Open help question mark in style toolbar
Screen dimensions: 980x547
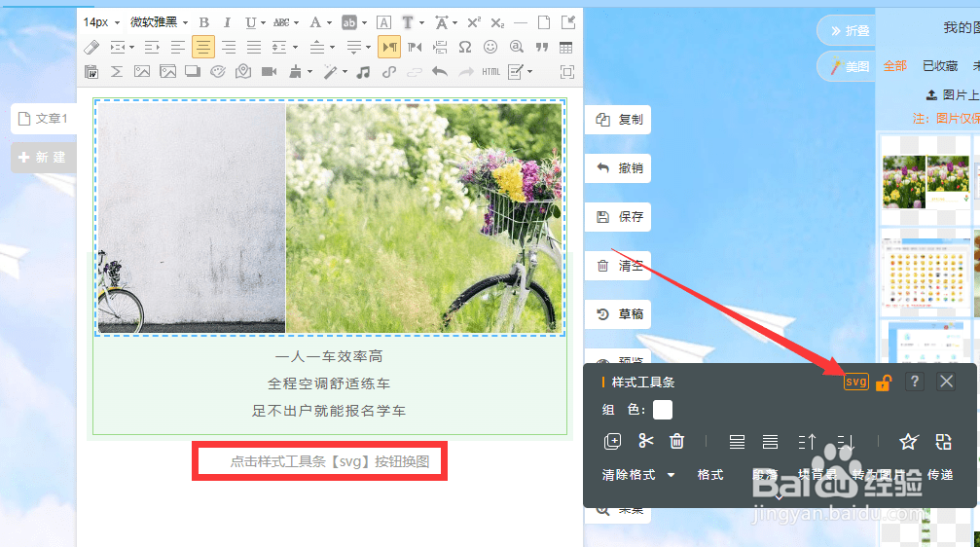[915, 382]
